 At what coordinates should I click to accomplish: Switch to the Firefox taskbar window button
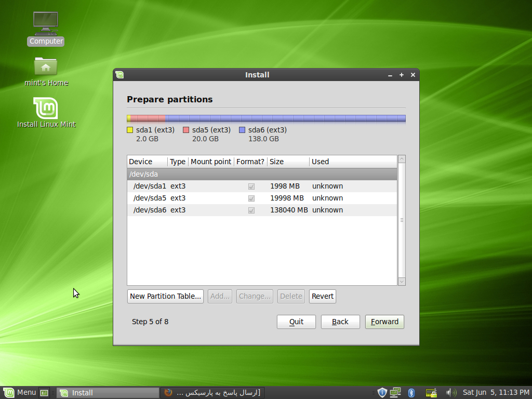pos(212,393)
